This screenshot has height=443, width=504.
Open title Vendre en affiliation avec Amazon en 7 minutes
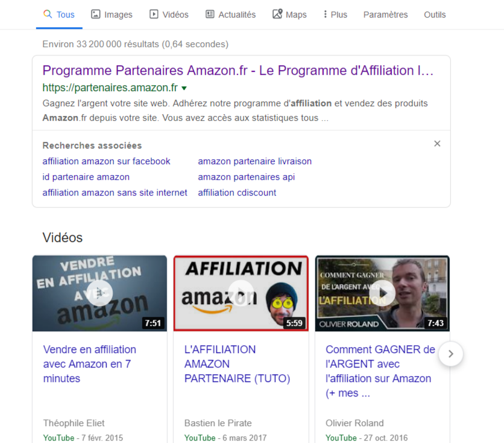pos(90,364)
